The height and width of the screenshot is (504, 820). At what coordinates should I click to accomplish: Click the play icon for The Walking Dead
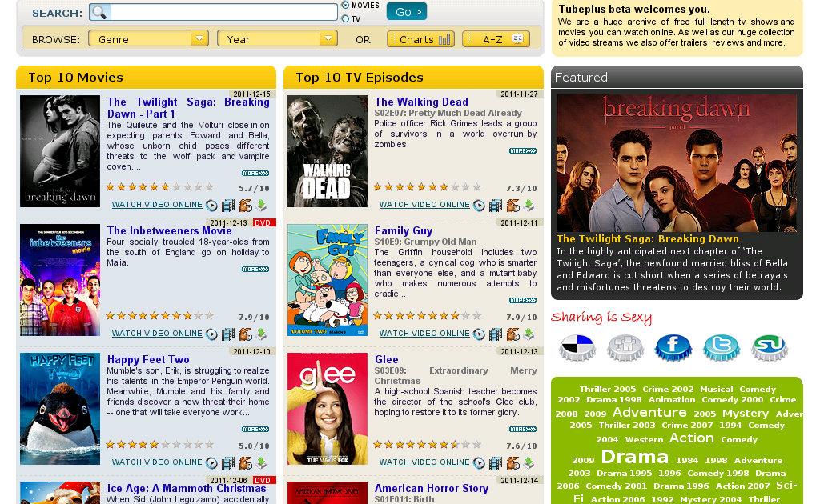coord(479,206)
